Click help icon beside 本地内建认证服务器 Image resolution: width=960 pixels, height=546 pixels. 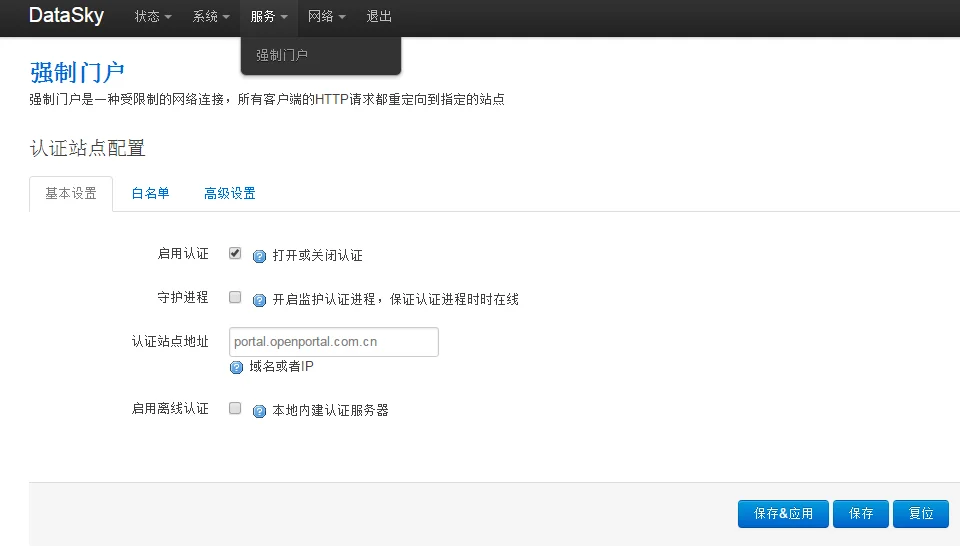pos(259,410)
